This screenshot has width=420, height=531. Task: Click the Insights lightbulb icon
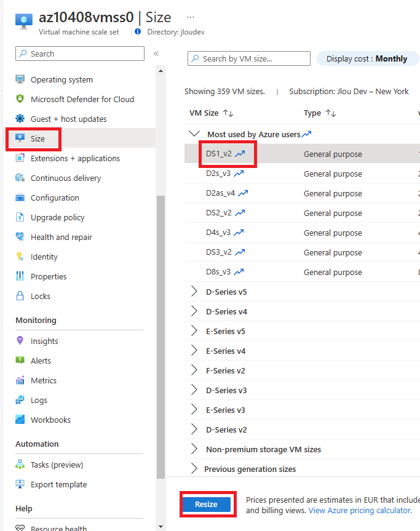coord(20,340)
